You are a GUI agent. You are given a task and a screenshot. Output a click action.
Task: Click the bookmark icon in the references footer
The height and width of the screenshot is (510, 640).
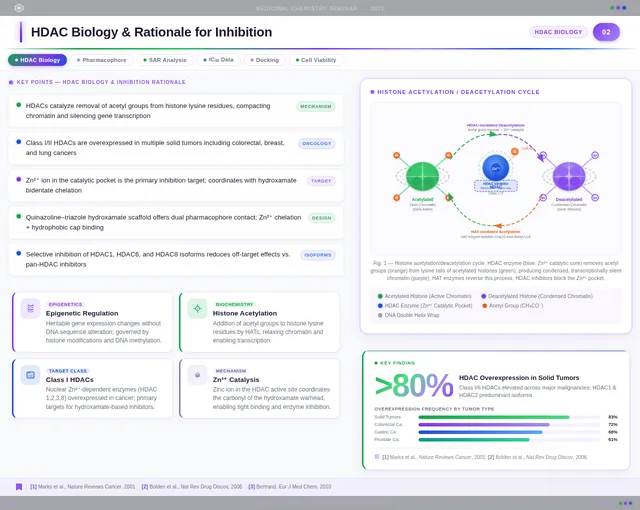[x=19, y=486]
